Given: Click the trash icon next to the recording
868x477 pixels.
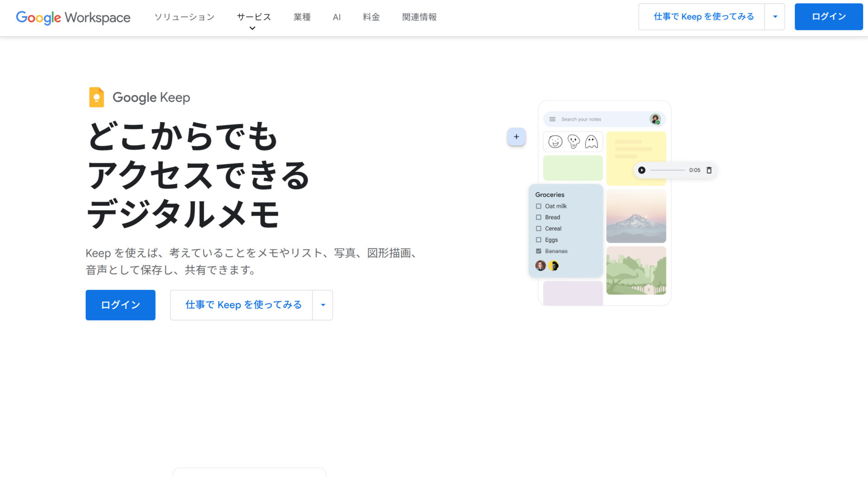Looking at the screenshot, I should [709, 170].
